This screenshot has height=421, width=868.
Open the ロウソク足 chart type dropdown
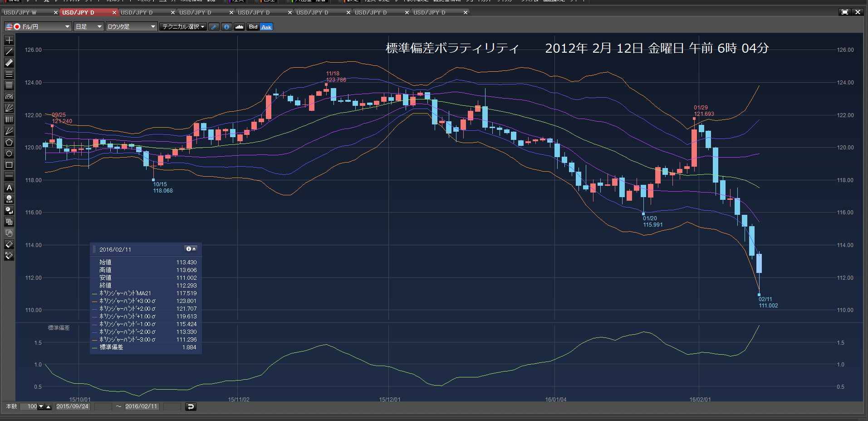pos(132,27)
